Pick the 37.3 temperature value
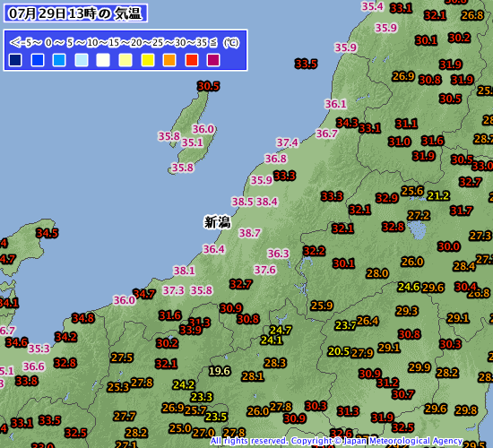This screenshot has height=448, width=493. point(174,290)
